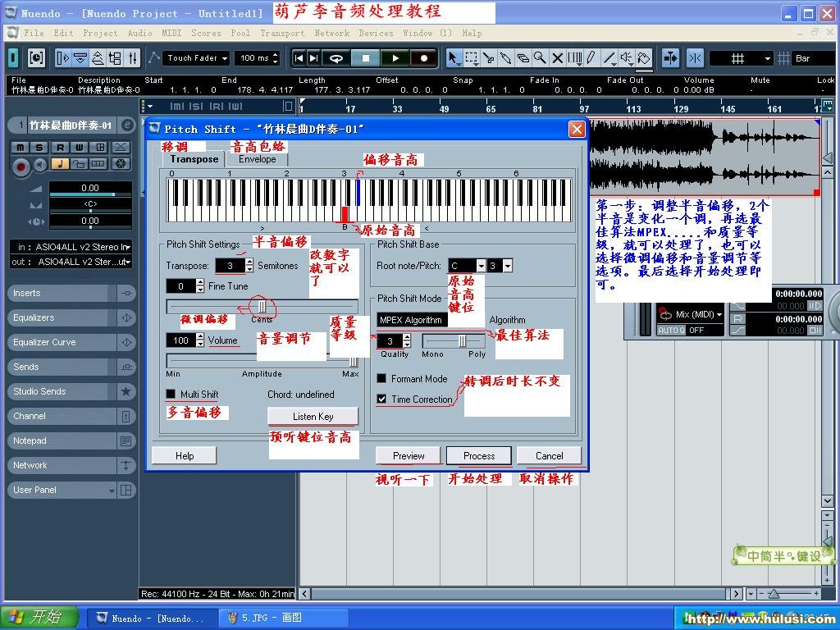
Task: Enable the Formant Mode checkbox
Action: coord(381,378)
